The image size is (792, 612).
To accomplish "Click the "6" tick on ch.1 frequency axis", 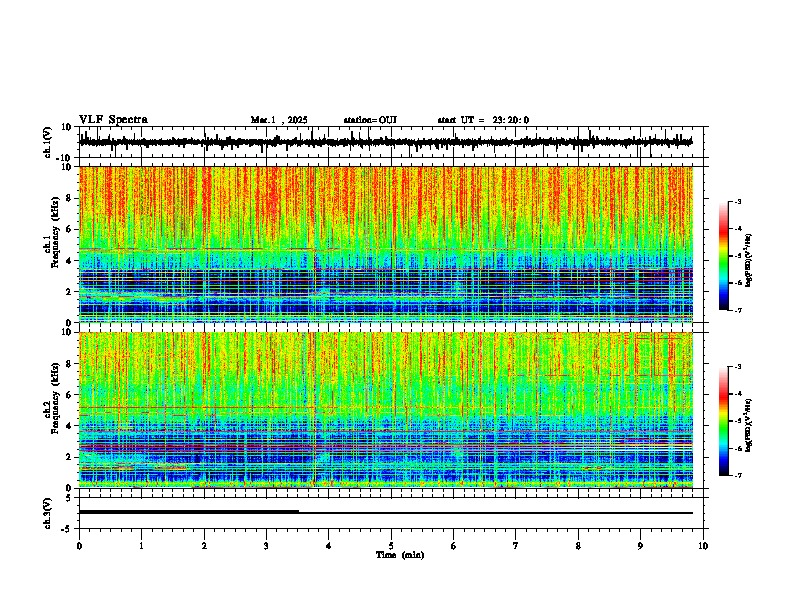I will point(70,229).
